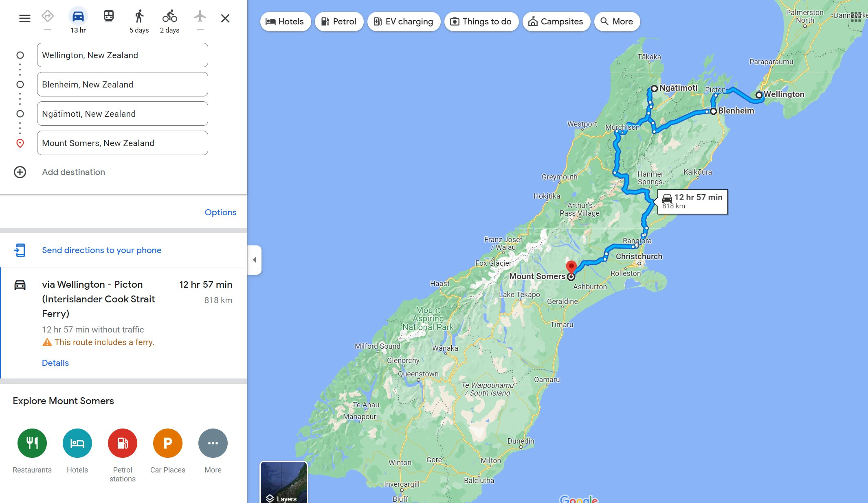868x503 pixels.
Task: Open Restaurants near Mount Somers
Action: [x=32, y=443]
